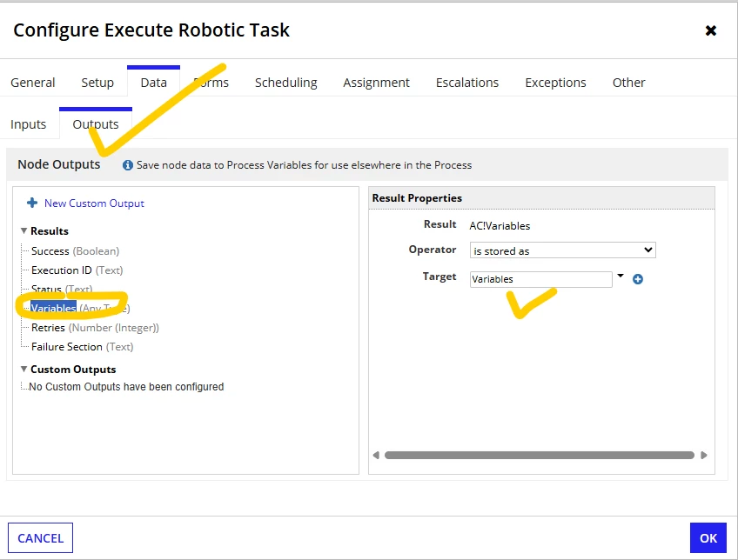
Task: Open the Scheduling tab
Action: tap(286, 83)
